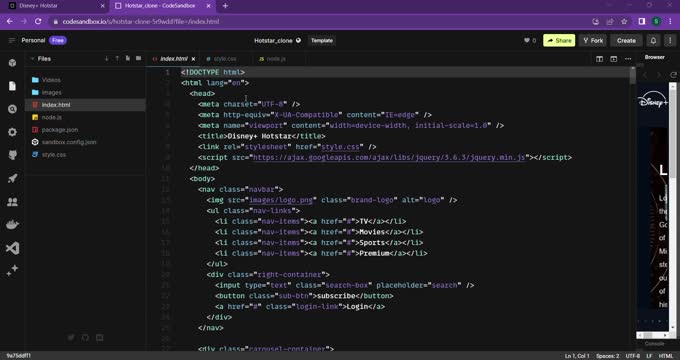Click the style.css href link in code
Image resolution: width=680 pixels, height=360 pixels.
[340, 147]
